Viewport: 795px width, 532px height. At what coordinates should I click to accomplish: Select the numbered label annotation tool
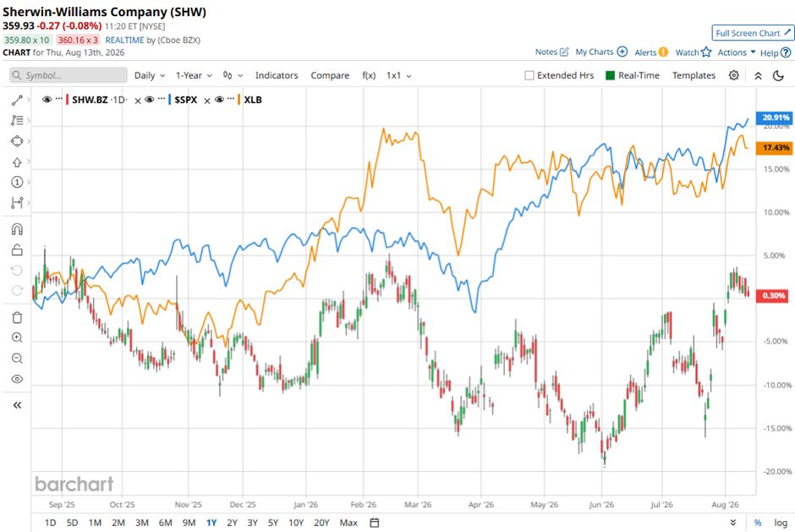coord(17,182)
